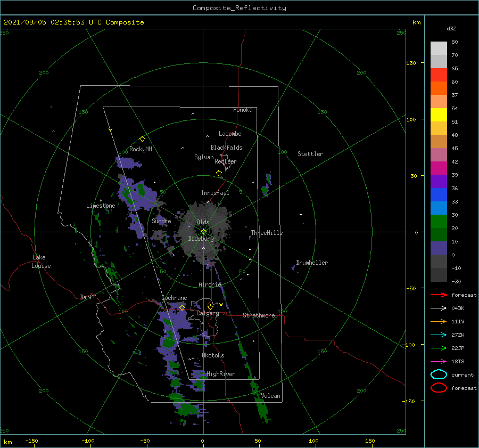Click the green 22JP arrow icon
Viewport: 479px width, 448px height.
point(439,348)
